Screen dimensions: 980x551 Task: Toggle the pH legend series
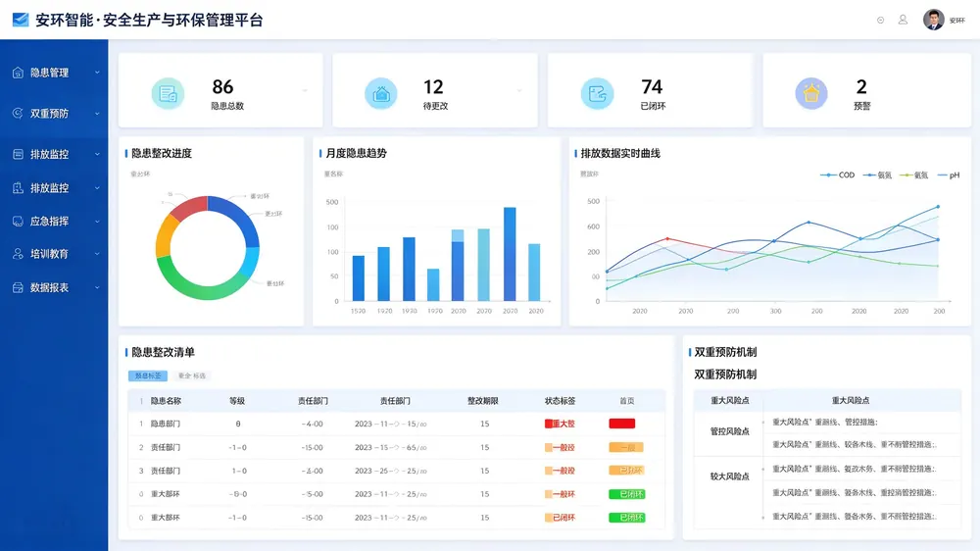point(948,175)
